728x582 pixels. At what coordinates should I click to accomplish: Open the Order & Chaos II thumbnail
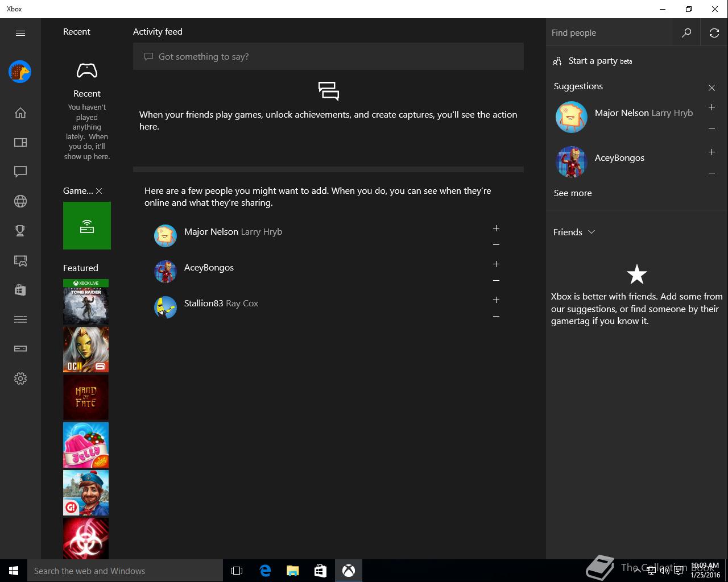pos(86,350)
